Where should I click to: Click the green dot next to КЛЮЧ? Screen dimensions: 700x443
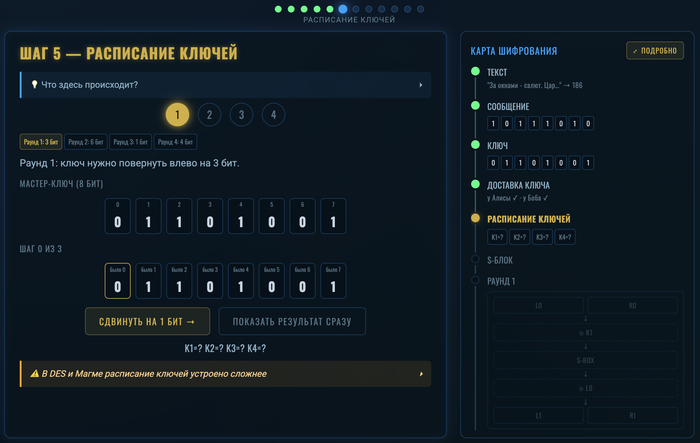475,145
